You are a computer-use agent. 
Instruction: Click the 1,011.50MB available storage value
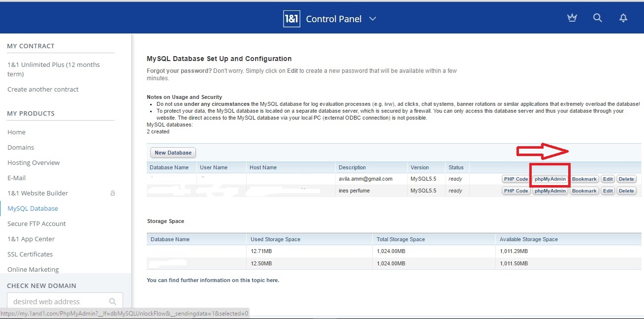coord(514,264)
